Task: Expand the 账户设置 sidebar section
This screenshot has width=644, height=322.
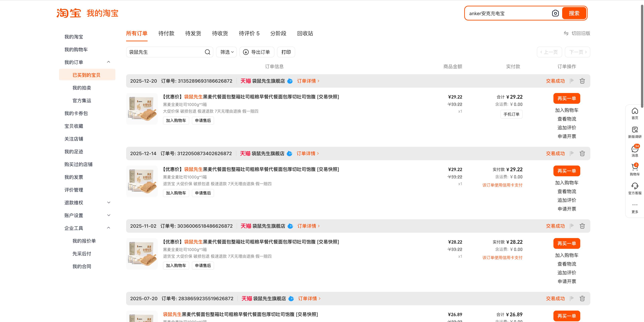Action: tap(109, 215)
